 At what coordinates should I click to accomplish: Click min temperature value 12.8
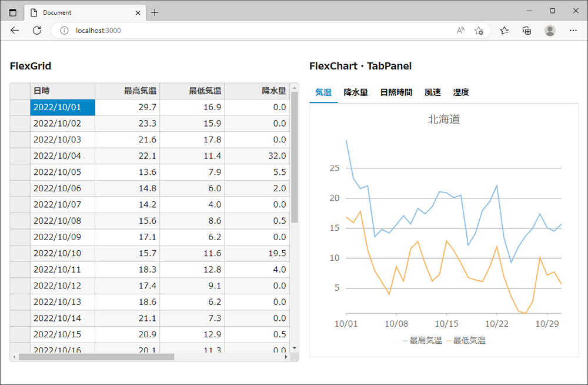tap(192, 270)
